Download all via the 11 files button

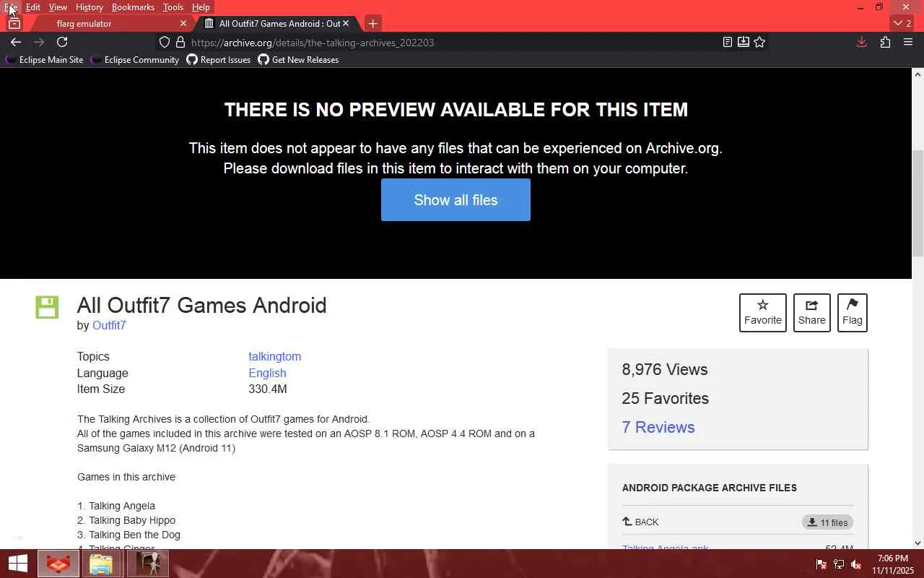(827, 522)
